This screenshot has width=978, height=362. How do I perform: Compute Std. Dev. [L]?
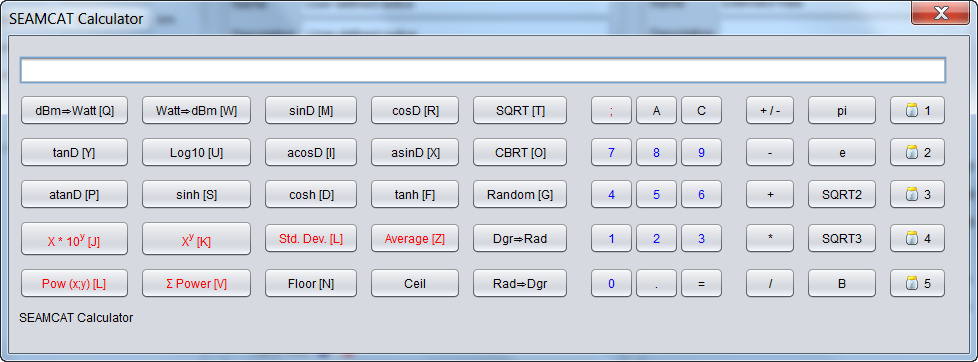(x=311, y=238)
